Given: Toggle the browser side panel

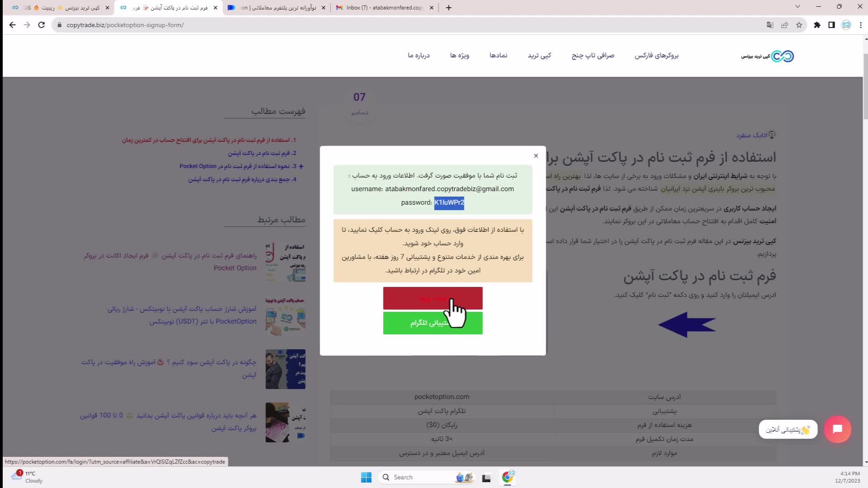Looking at the screenshot, I should (x=831, y=25).
